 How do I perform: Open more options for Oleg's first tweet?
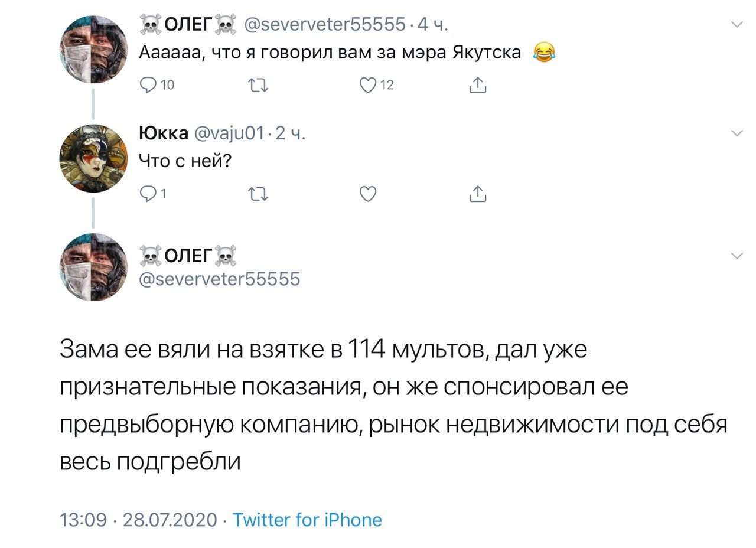click(x=737, y=25)
